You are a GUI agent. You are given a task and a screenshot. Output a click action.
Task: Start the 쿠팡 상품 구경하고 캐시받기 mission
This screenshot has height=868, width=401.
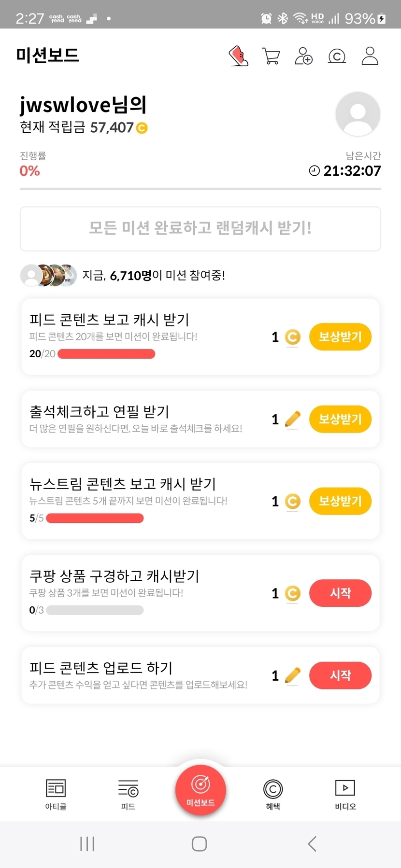340,593
